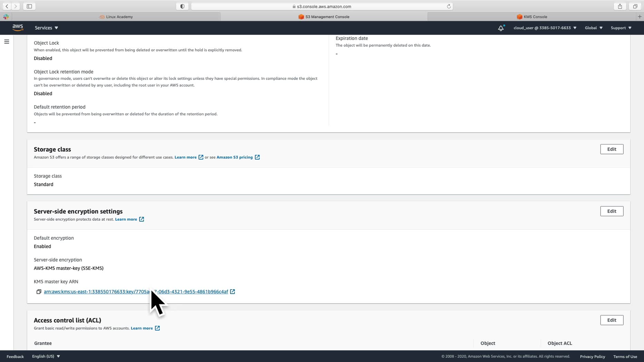Focus the Safari address bar
This screenshot has height=362, width=644.
pyautogui.click(x=322, y=6)
